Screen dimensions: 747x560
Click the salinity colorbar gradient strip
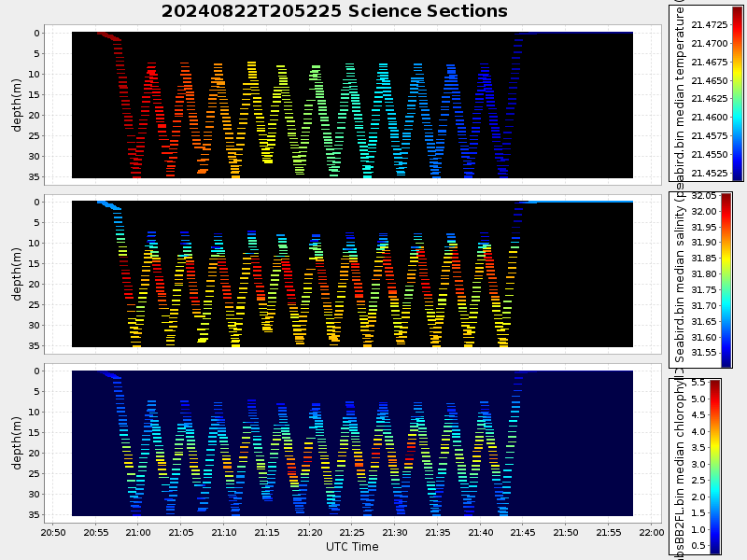[726, 280]
